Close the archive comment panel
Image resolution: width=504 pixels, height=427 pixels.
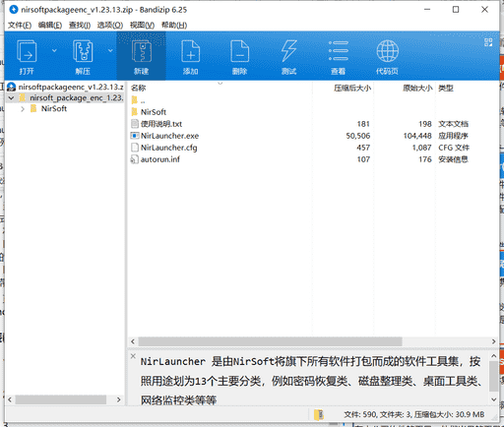tap(133, 356)
